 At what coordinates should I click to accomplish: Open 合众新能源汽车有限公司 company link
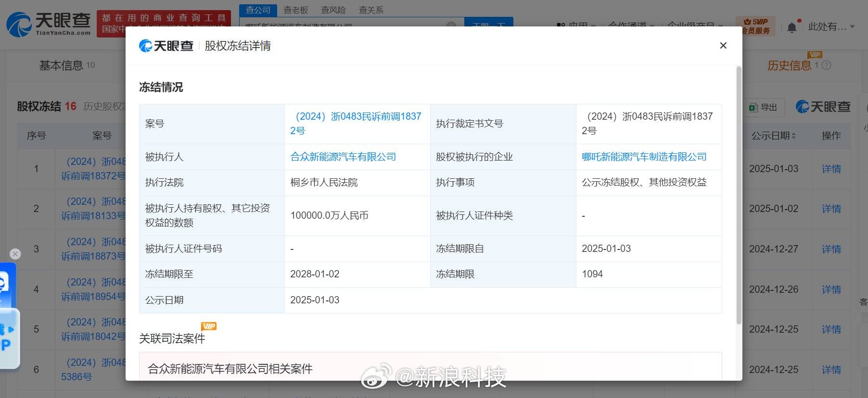coord(343,157)
